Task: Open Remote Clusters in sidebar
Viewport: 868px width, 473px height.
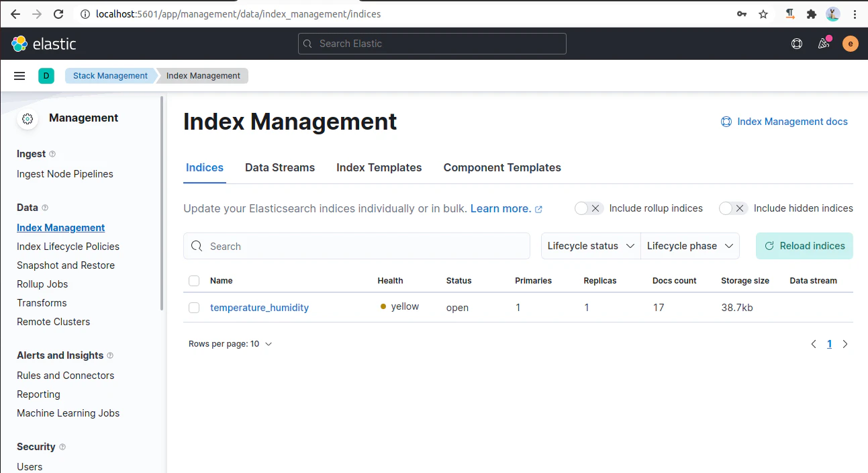Action: (53, 322)
